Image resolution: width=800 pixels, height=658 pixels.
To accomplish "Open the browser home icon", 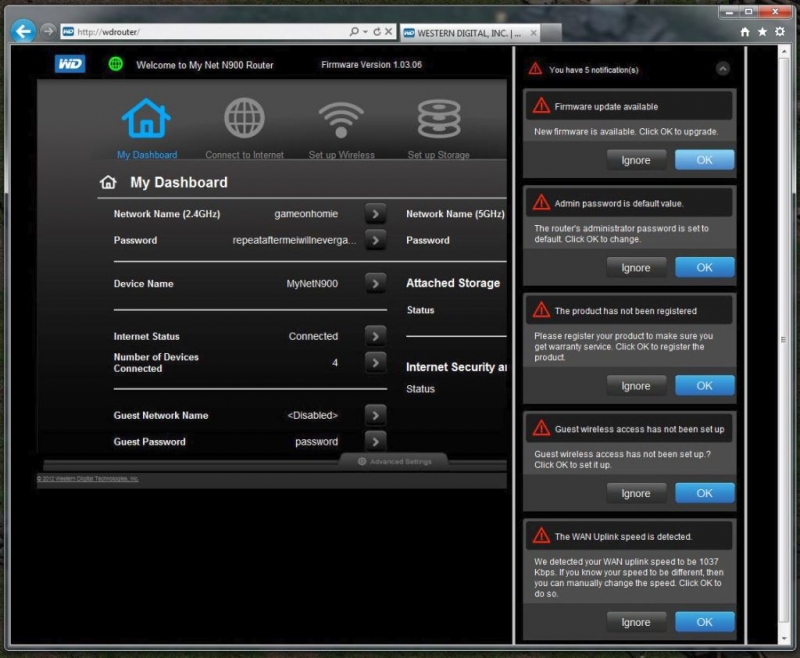I will [745, 32].
